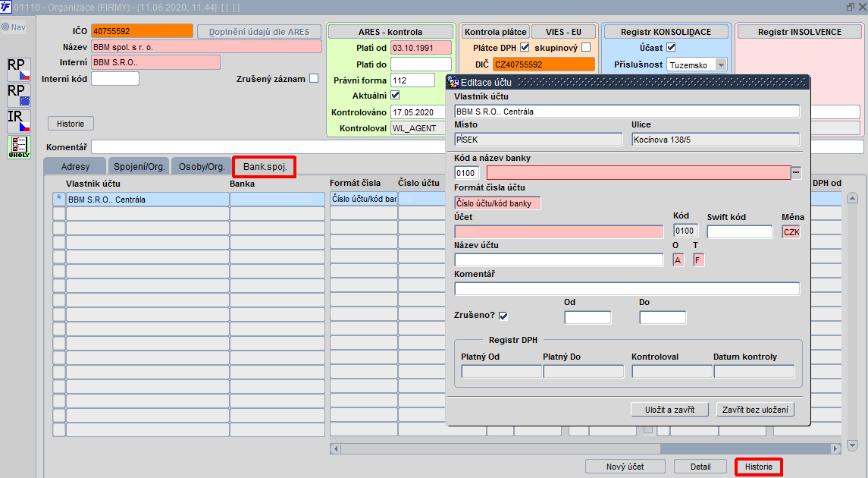Click the Název field BBM spol. s r. o.

[x=206, y=46]
